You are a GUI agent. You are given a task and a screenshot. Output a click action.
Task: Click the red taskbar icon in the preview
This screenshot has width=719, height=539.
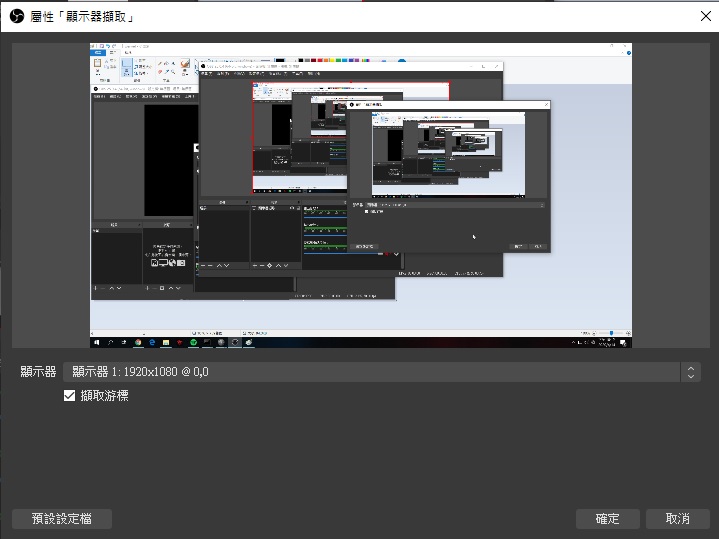[x=180, y=342]
